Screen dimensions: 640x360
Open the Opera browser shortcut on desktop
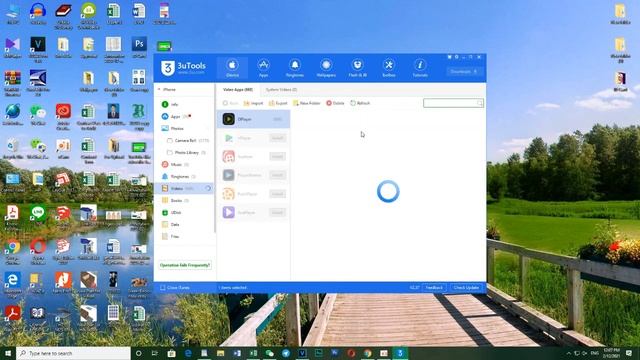38,249
